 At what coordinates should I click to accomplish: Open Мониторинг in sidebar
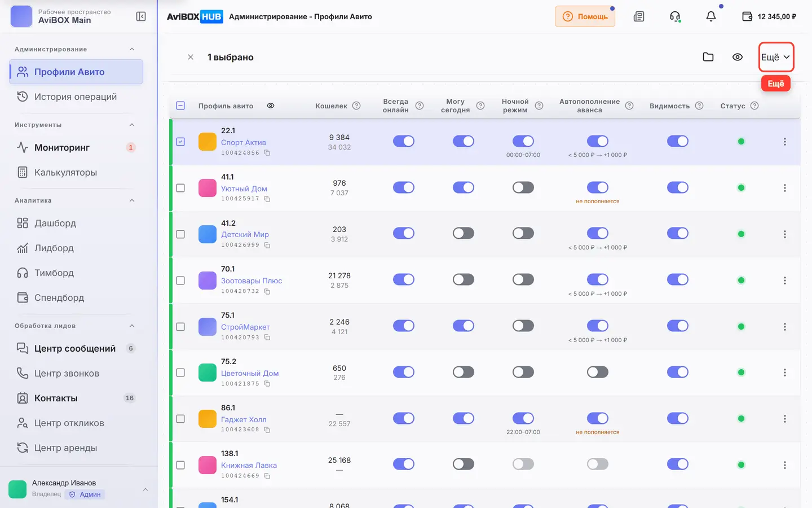point(76,147)
